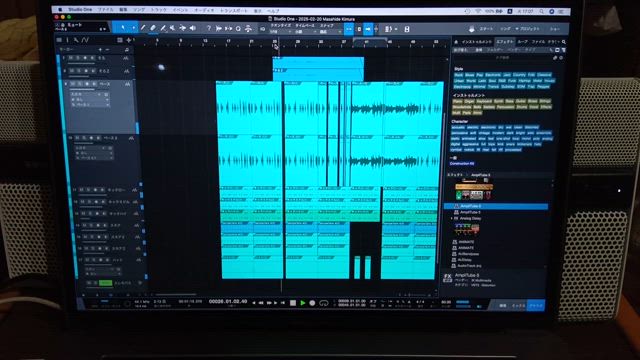The height and width of the screenshot is (360, 640).
Task: Select the Mute tool in the toolbar
Action: click(x=173, y=28)
